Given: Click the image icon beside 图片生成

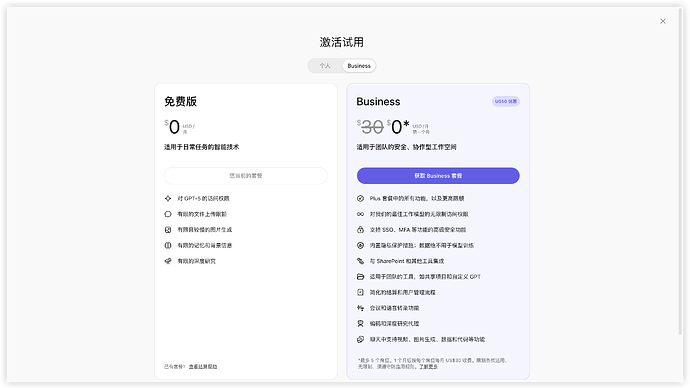Looking at the screenshot, I should coord(168,230).
